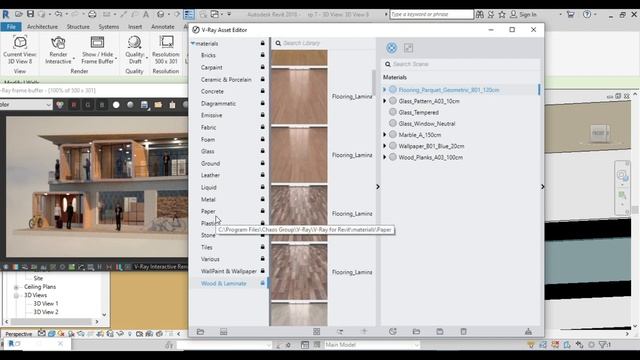Screen dimensions: 640x360
Task: Open the File tab
Action: point(11,27)
